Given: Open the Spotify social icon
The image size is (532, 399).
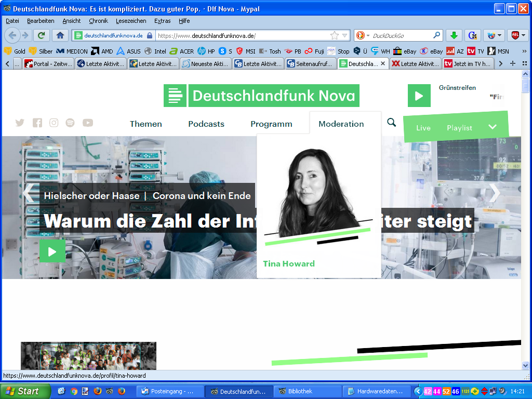Looking at the screenshot, I should tap(70, 123).
